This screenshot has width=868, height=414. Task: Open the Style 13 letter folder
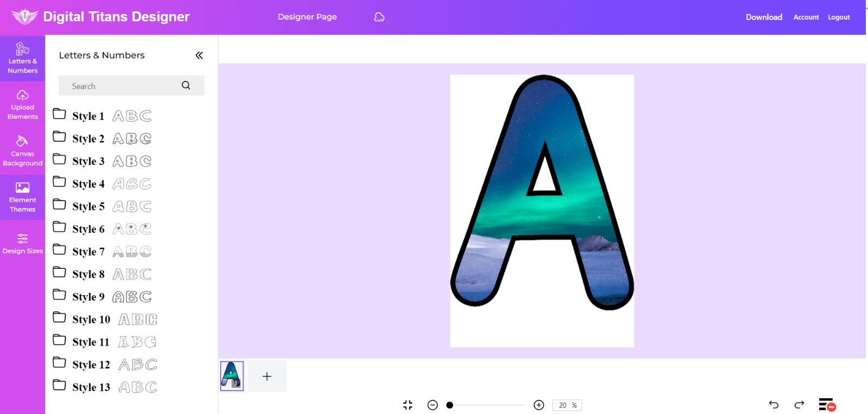pyautogui.click(x=60, y=386)
